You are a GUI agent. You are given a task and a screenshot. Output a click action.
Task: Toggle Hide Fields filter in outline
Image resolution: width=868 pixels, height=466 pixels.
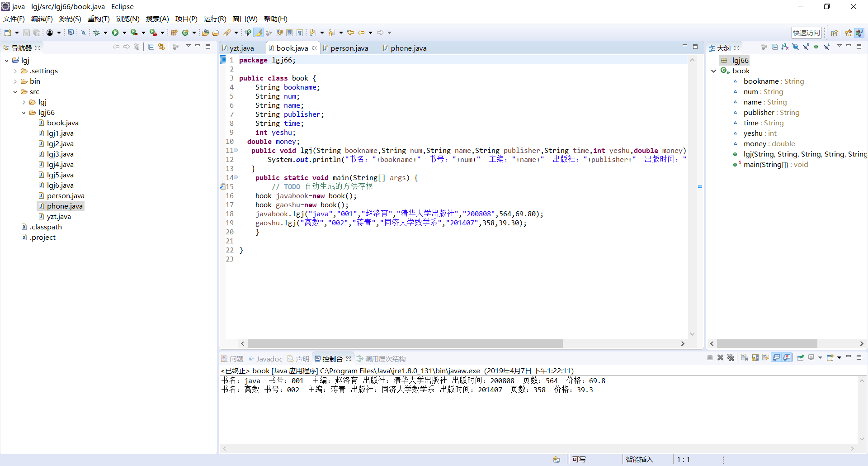[795, 47]
